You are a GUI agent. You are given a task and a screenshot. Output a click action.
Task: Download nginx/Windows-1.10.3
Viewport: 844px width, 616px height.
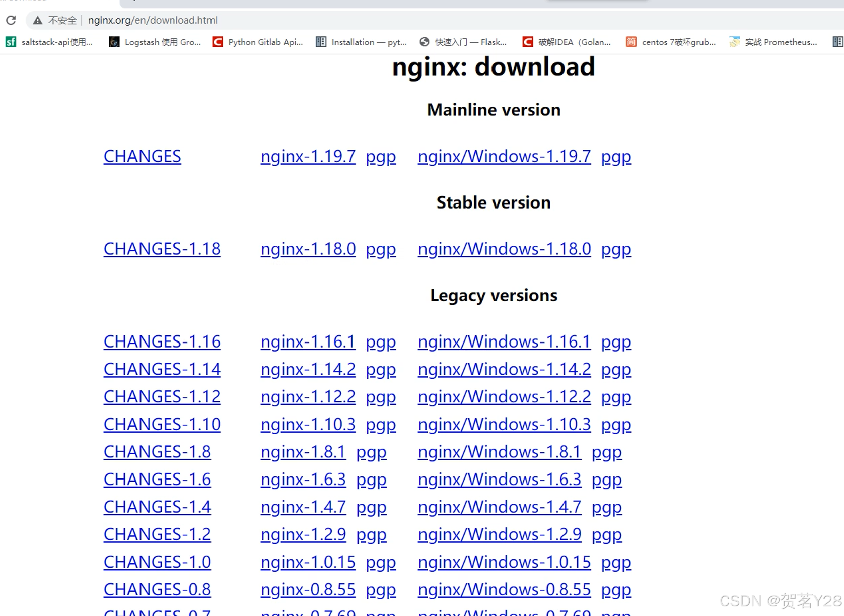click(x=504, y=424)
